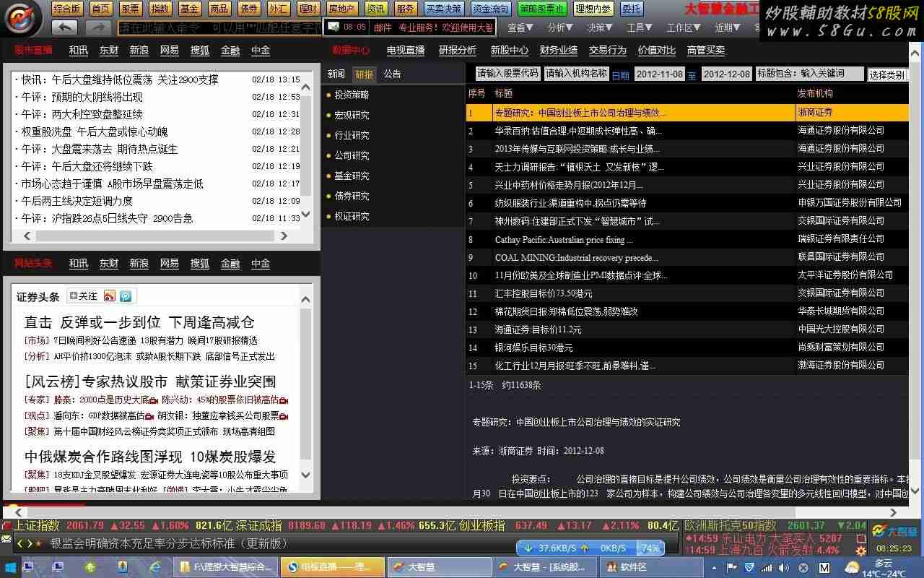This screenshot has height=578, width=924.
Task: Click the 理想内参 toolbar button
Action: click(x=593, y=9)
